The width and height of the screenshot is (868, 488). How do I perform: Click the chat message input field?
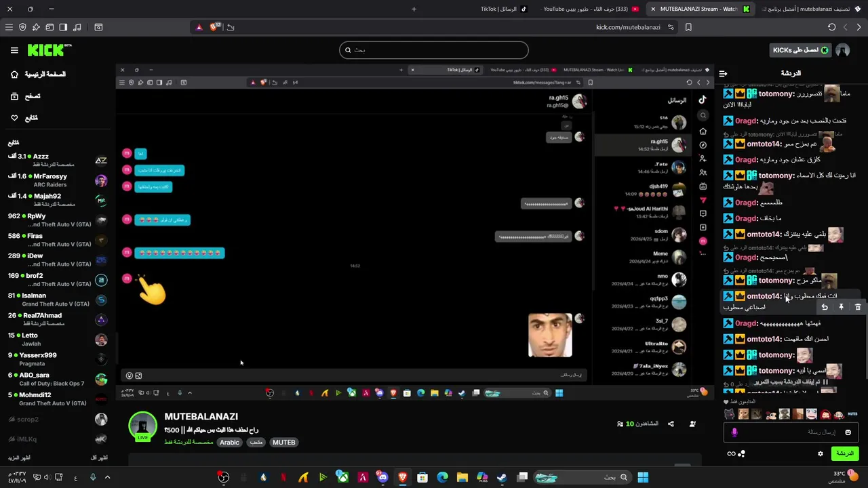click(791, 432)
